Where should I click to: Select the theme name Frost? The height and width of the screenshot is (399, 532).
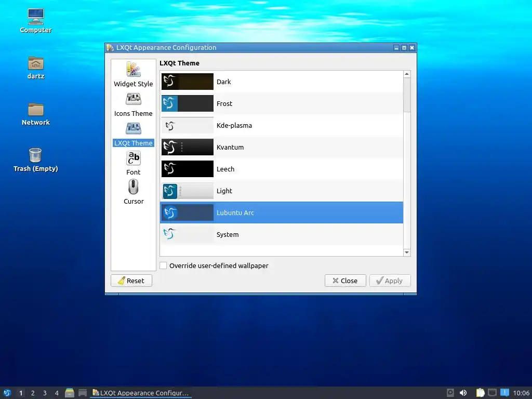(224, 103)
